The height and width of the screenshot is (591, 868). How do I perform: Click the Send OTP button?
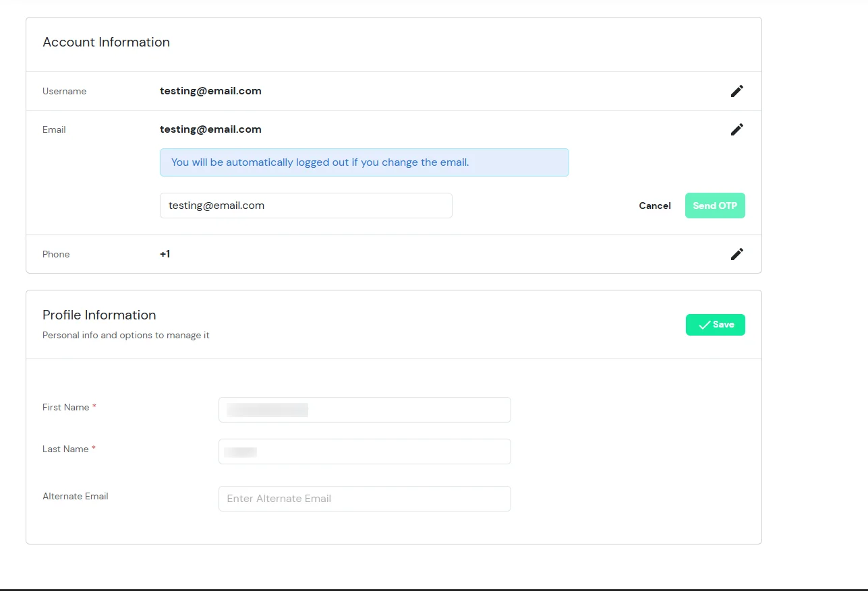[715, 205]
